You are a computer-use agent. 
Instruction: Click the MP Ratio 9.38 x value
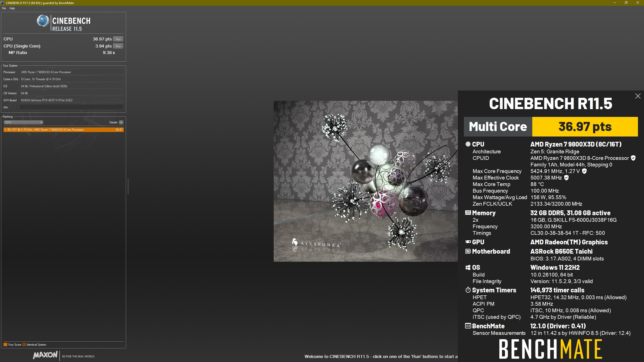[x=109, y=53]
